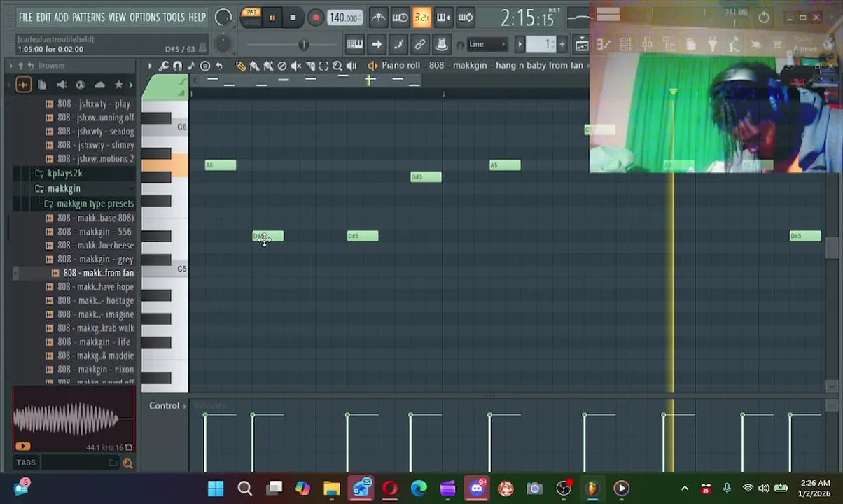The width and height of the screenshot is (843, 504).
Task: Click the sample waveform preview
Action: [74, 419]
